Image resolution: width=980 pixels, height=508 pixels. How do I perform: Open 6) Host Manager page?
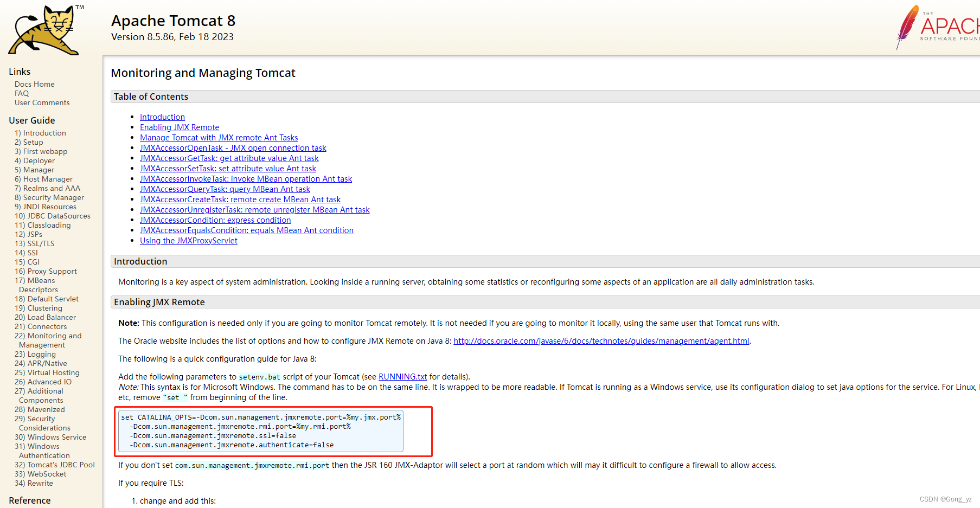click(43, 179)
